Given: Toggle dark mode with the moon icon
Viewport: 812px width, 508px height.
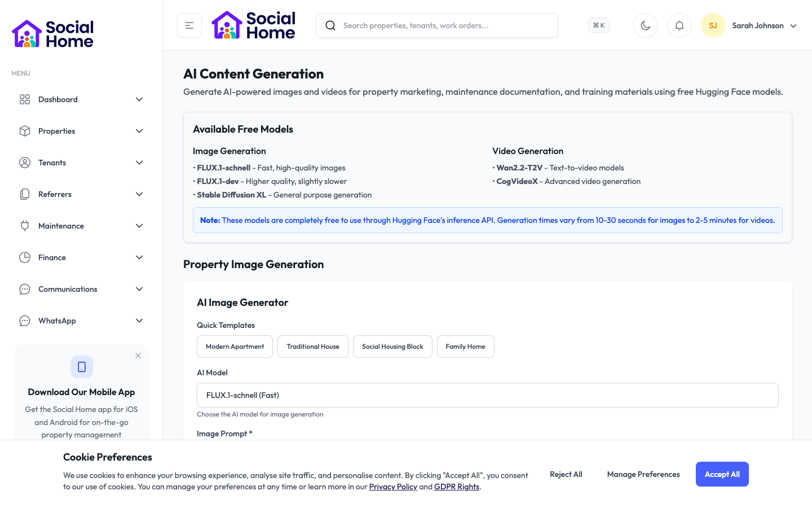Looking at the screenshot, I should click(645, 25).
